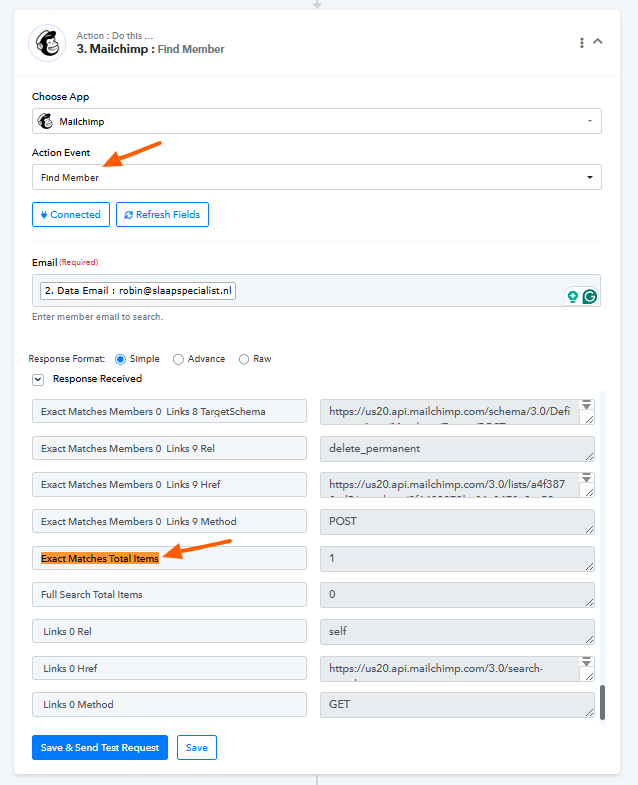This screenshot has height=785, width=638.
Task: Click the Refresh Fields button
Action: pos(162,215)
